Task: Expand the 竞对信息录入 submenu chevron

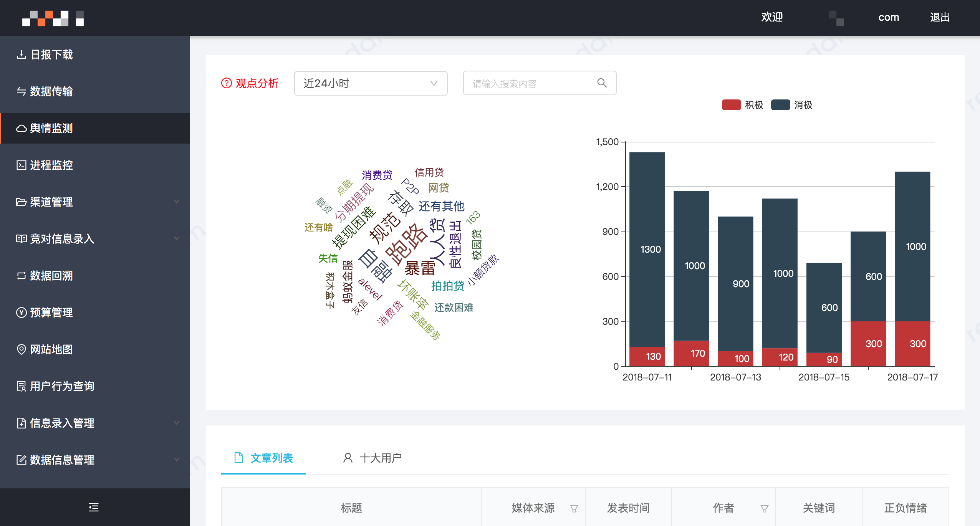Action: point(177,238)
